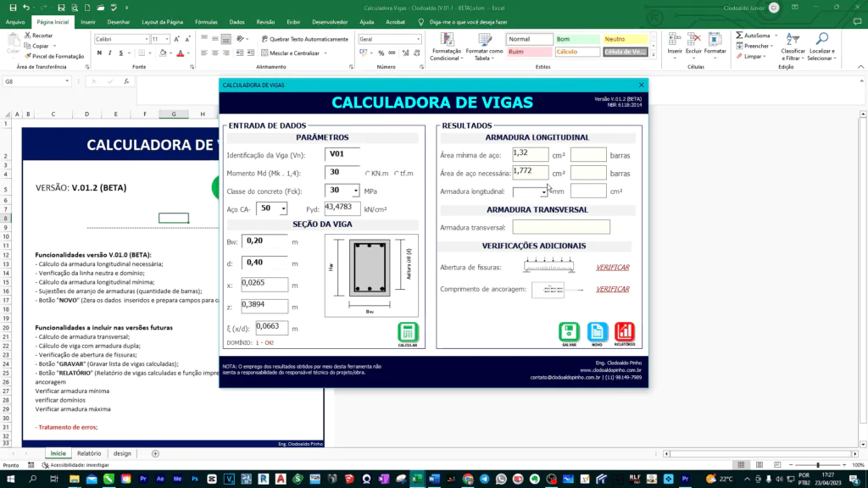This screenshot has height=488, width=868.
Task: Open the Armadura longitudinal diameter dropdown
Action: point(544,192)
